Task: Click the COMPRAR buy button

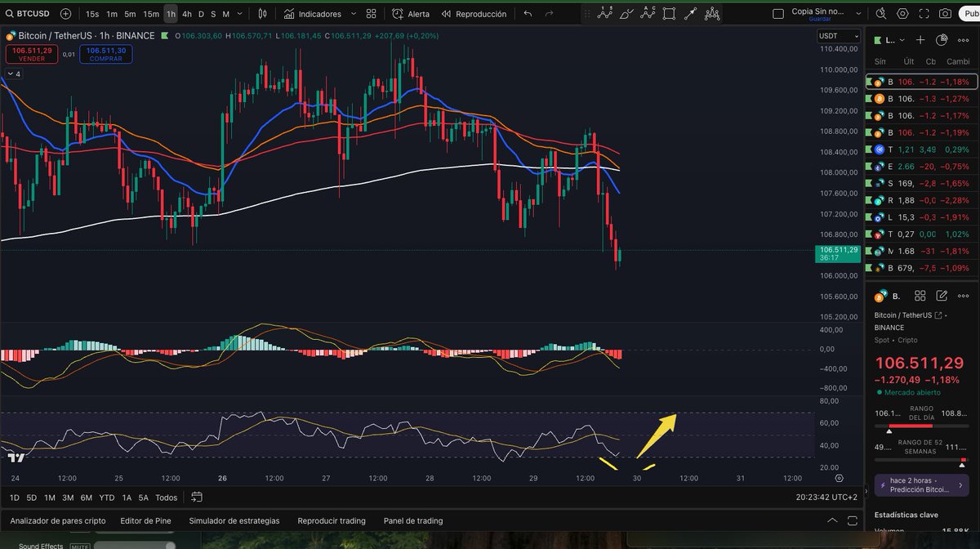Action: coord(105,54)
